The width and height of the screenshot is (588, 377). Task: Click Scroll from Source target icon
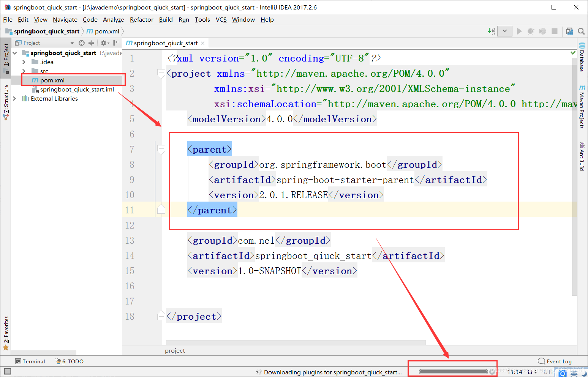pyautogui.click(x=82, y=43)
